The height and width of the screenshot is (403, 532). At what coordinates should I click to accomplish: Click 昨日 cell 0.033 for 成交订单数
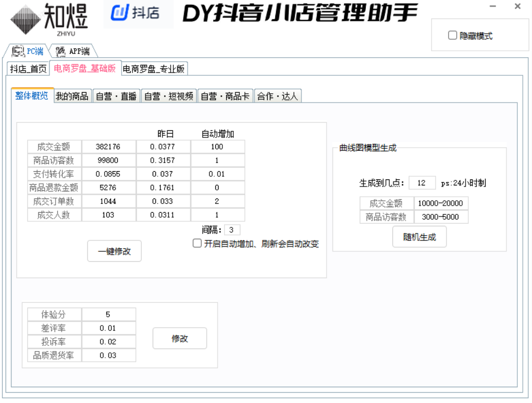click(x=163, y=201)
